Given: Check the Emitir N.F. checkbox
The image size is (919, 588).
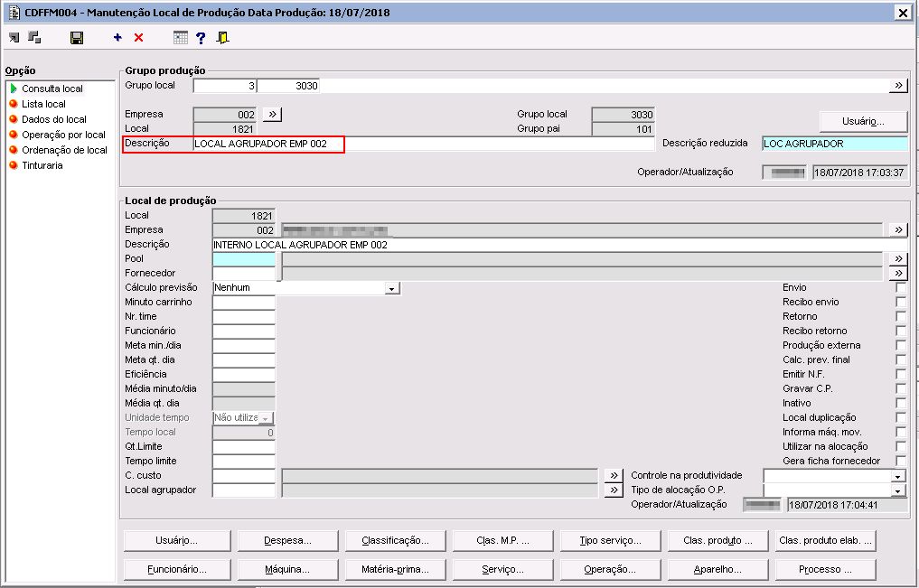Looking at the screenshot, I should pos(901,374).
